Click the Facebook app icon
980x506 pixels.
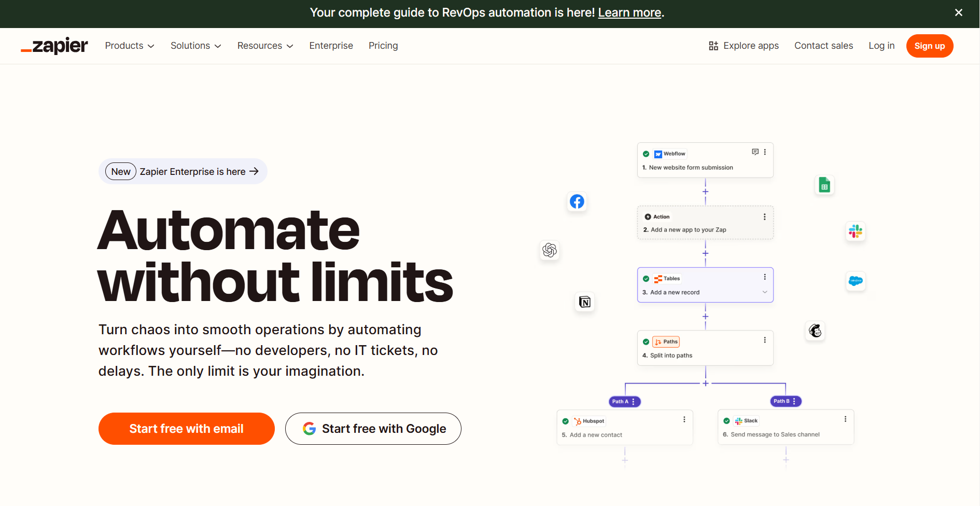coord(577,201)
